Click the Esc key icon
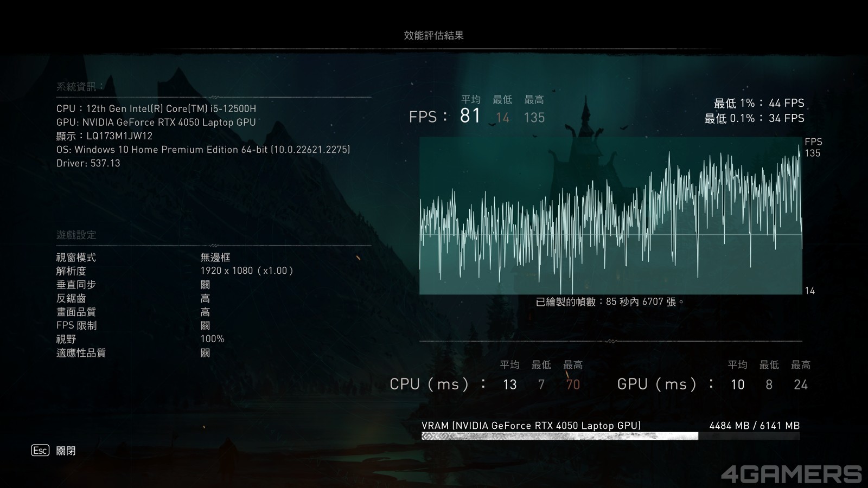Screen dimensions: 868x488 point(40,450)
